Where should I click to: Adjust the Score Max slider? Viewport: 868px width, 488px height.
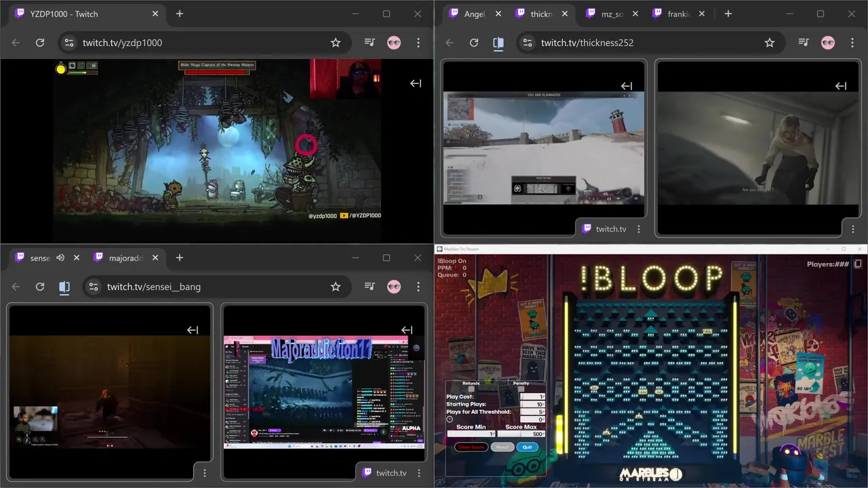(521, 434)
